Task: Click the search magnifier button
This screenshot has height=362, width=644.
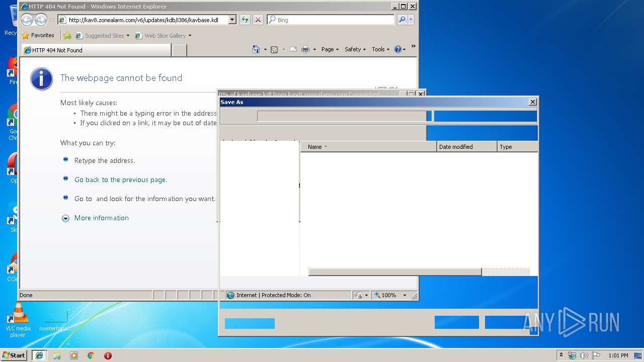Action: (x=401, y=20)
